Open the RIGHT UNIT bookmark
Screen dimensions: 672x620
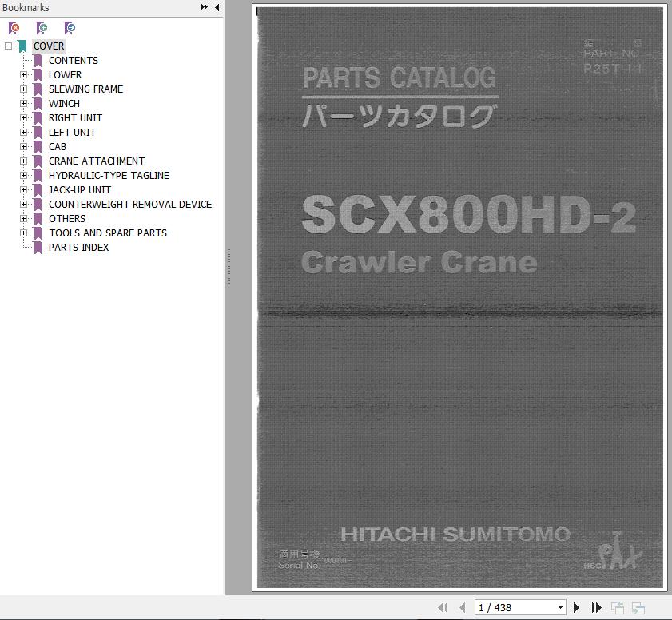point(75,117)
